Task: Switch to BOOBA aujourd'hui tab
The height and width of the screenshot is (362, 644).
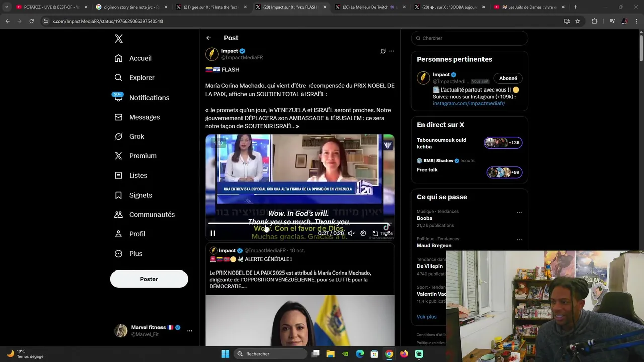Action: 450,7
